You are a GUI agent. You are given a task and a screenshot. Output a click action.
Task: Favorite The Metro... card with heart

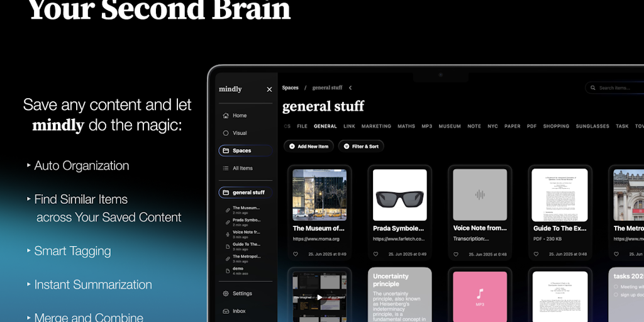point(616,254)
